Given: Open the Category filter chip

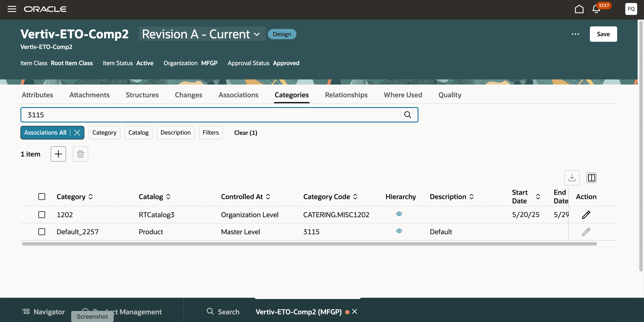Looking at the screenshot, I should click(x=104, y=132).
